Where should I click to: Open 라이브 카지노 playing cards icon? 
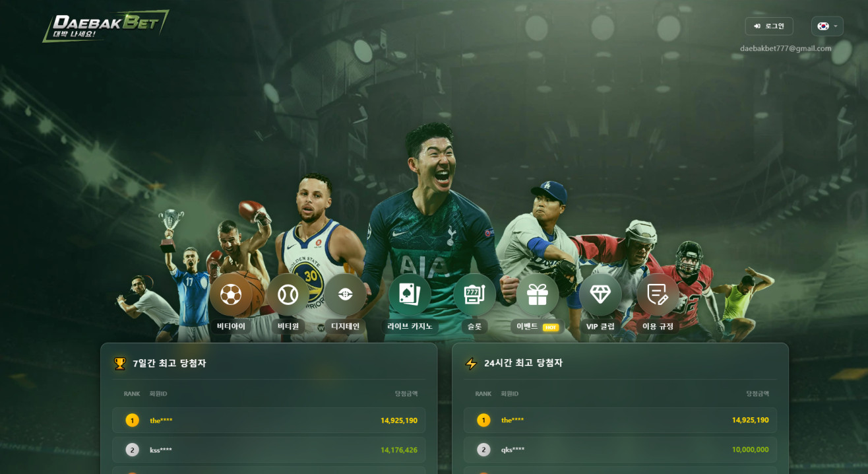pyautogui.click(x=410, y=294)
